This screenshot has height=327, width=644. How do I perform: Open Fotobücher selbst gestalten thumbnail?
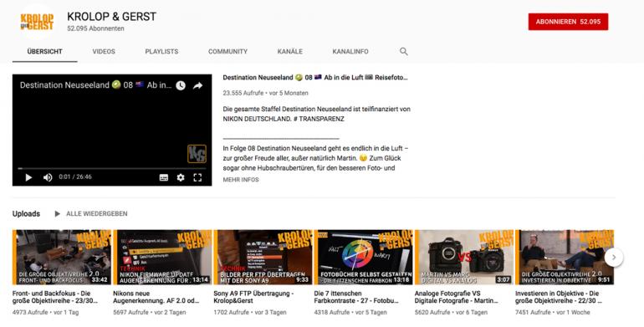pyautogui.click(x=364, y=257)
